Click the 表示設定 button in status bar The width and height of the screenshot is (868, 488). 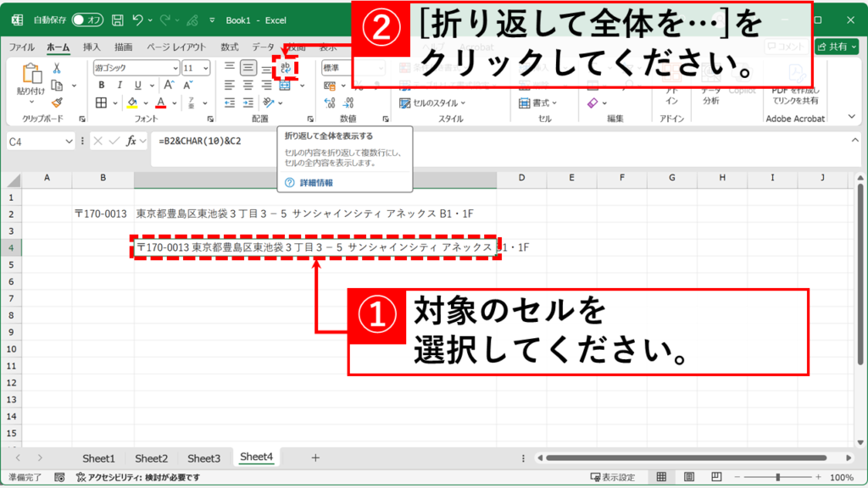pyautogui.click(x=613, y=477)
